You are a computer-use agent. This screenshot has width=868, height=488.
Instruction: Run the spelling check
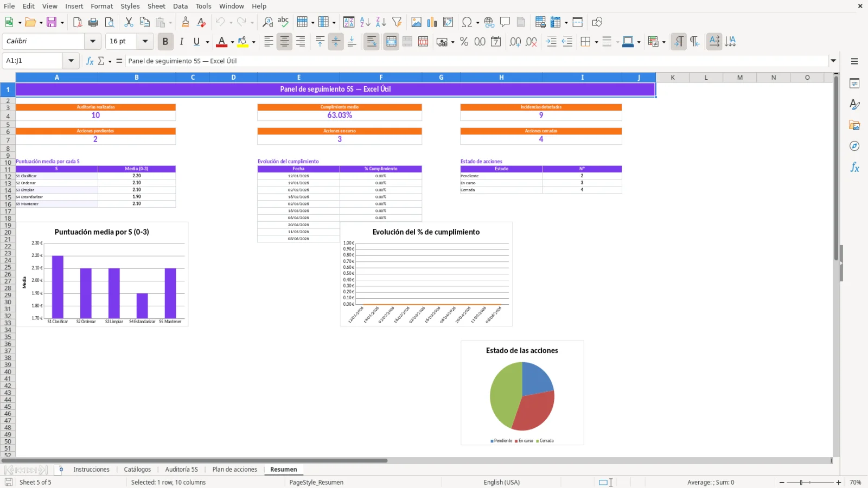point(283,22)
